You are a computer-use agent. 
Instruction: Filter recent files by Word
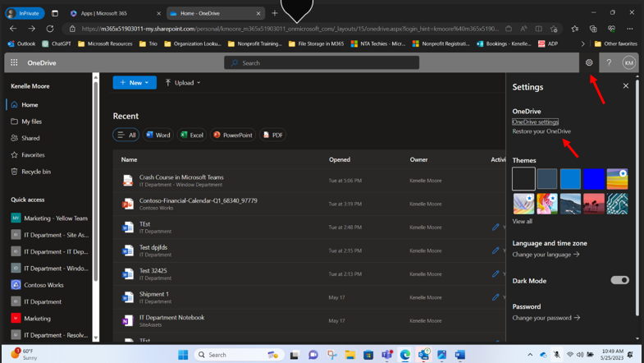point(158,135)
